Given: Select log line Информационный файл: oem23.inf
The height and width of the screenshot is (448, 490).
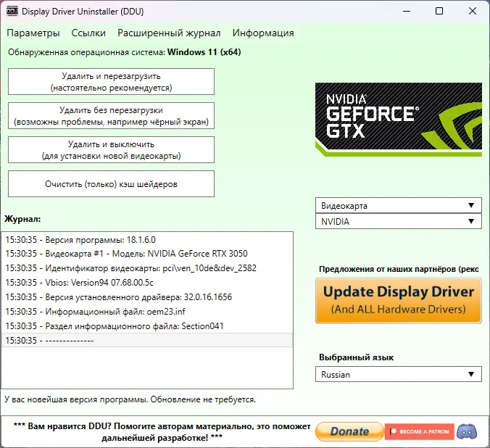Looking at the screenshot, I should (x=147, y=312).
